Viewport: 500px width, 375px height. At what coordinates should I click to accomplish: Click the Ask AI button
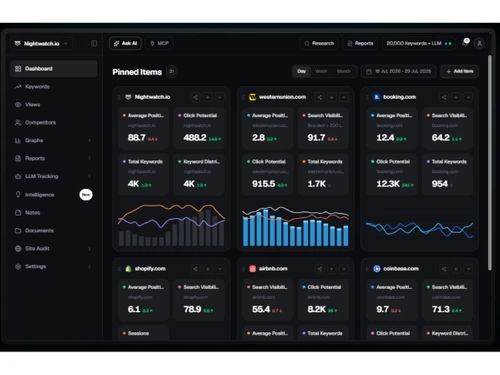(x=125, y=43)
